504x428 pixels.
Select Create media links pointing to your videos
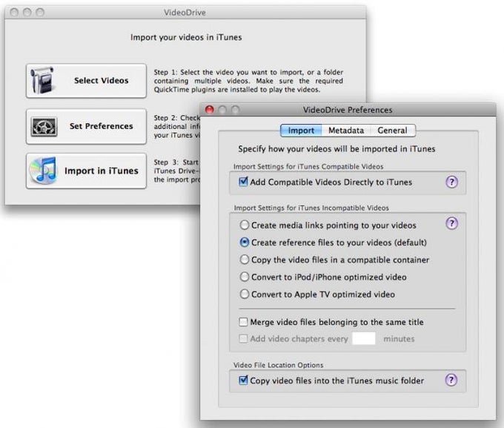pyautogui.click(x=245, y=225)
